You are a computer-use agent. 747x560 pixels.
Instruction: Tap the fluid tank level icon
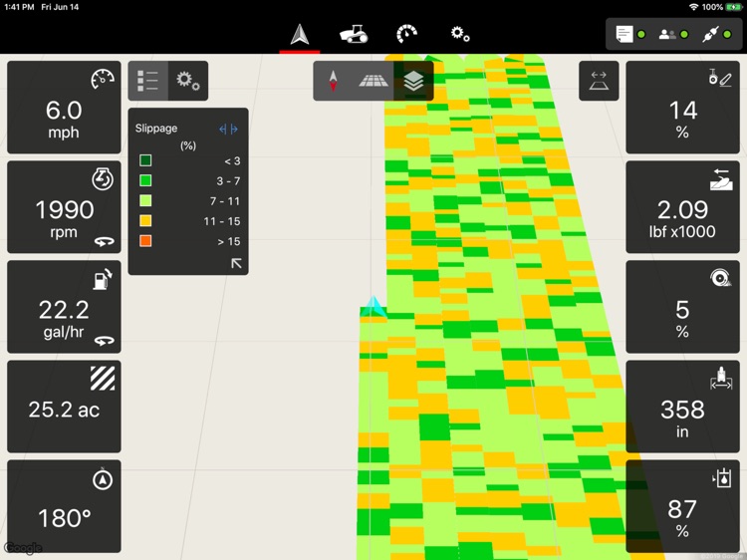[722, 477]
